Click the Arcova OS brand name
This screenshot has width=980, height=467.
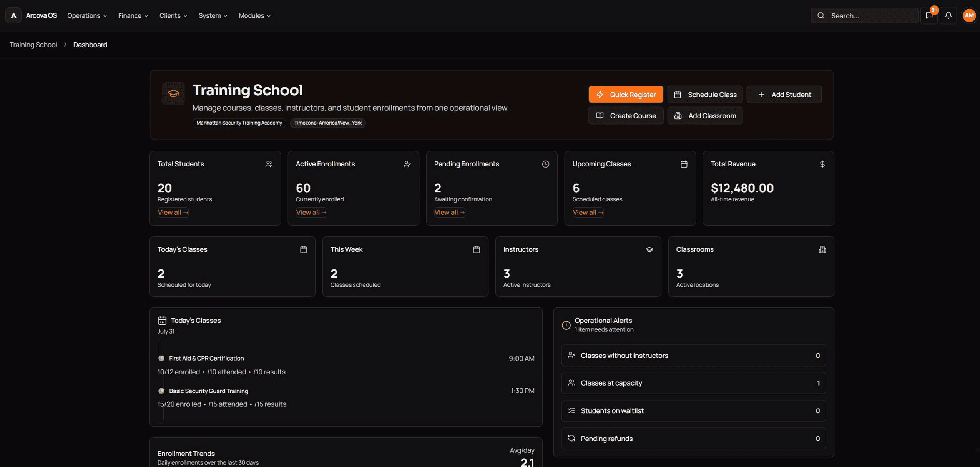coord(42,15)
